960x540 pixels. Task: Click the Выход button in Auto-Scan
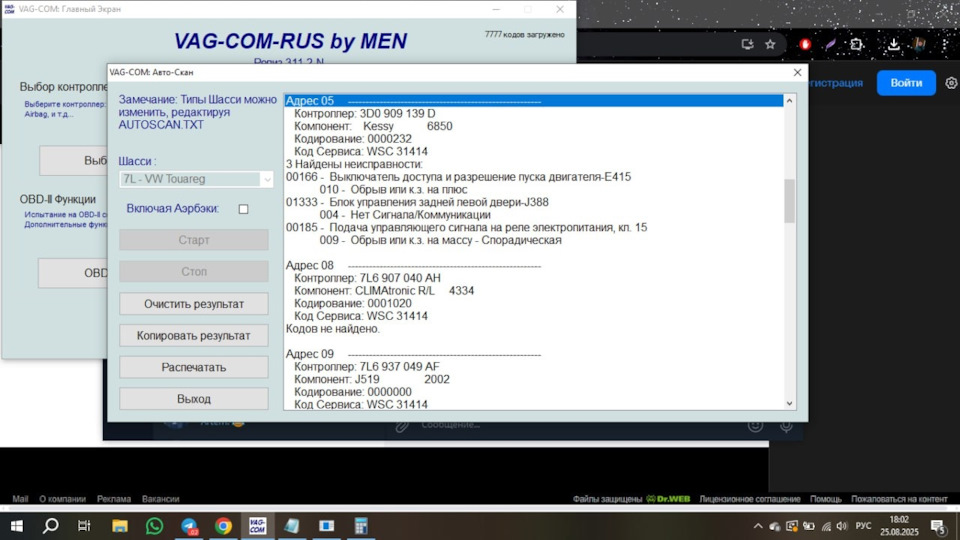[193, 399]
